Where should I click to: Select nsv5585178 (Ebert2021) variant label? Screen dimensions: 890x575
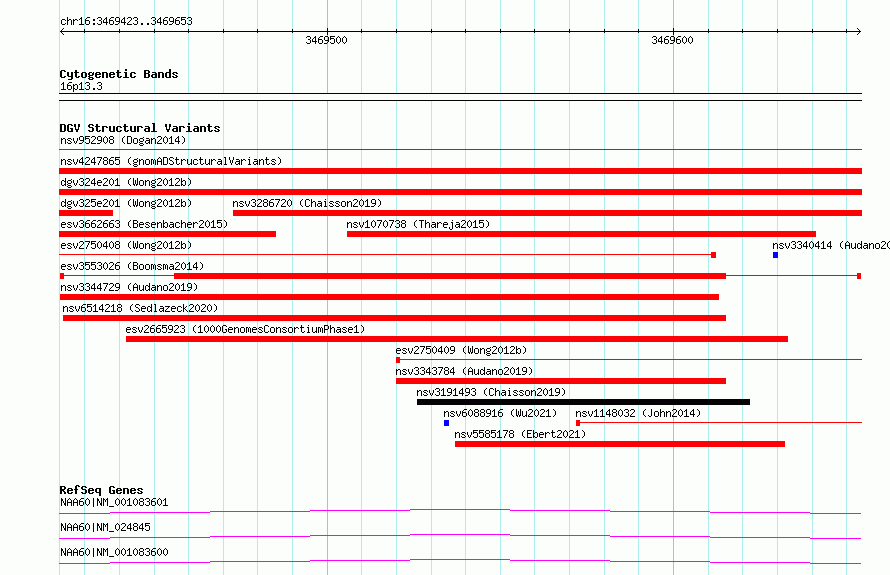(520, 434)
